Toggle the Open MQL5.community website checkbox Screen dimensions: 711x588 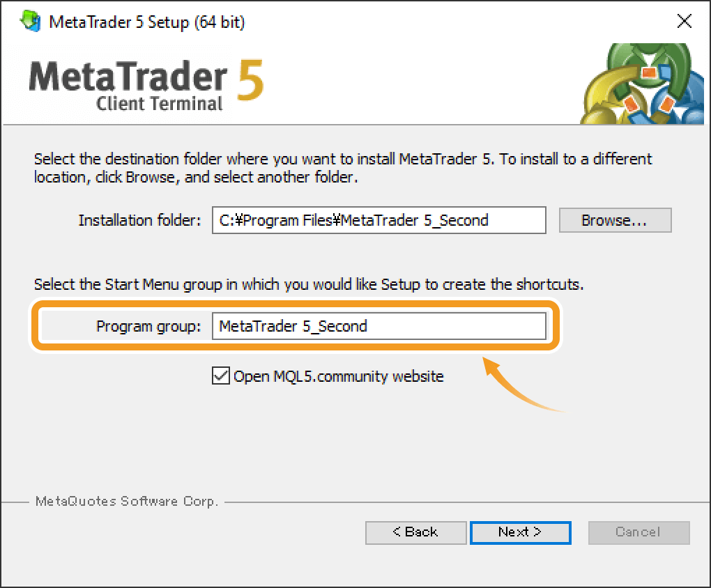220,376
